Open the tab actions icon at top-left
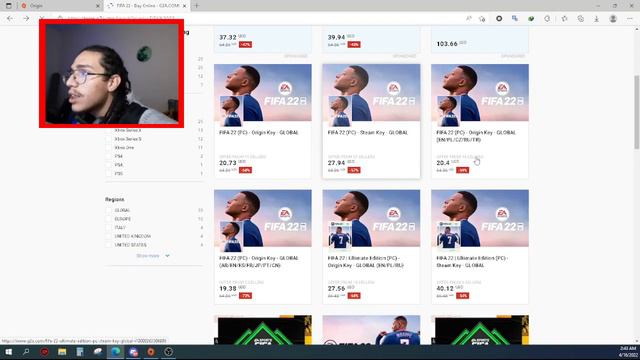Screen dimensions: 640x360 tap(9, 6)
